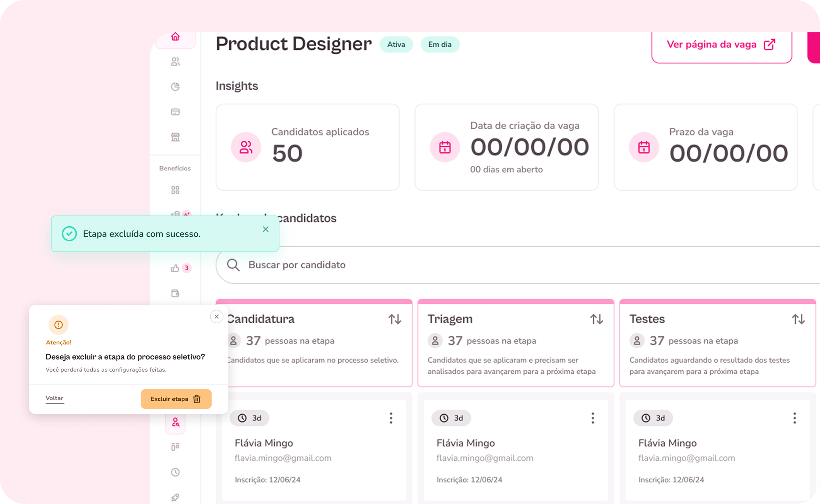The height and width of the screenshot is (504, 820).
Task: Open the thumbs-up icon with badge 3
Action: [x=175, y=268]
